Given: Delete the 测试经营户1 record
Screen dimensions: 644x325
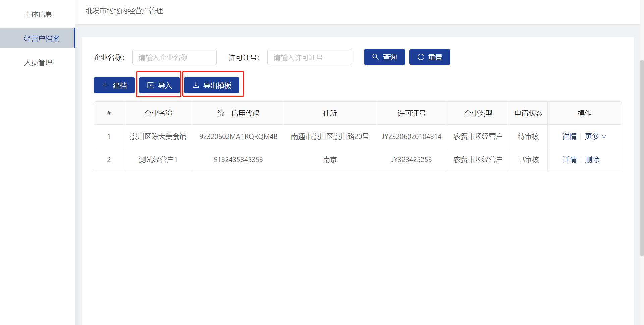Looking at the screenshot, I should pyautogui.click(x=592, y=160).
